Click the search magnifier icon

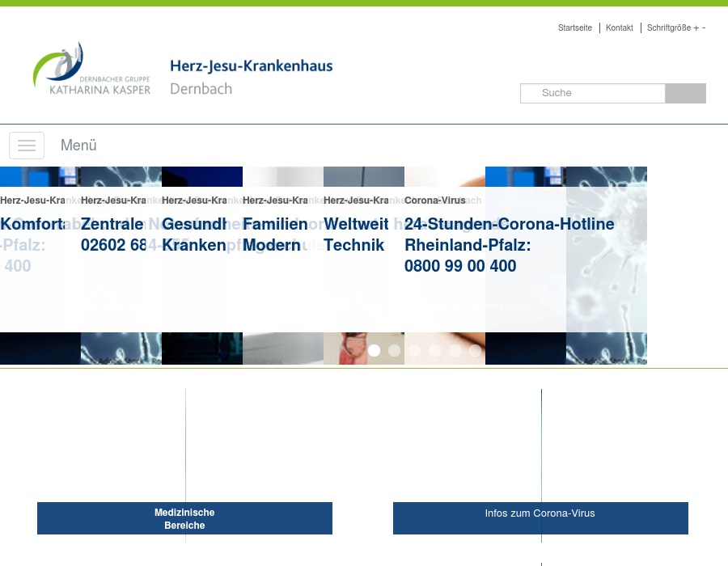point(684,93)
